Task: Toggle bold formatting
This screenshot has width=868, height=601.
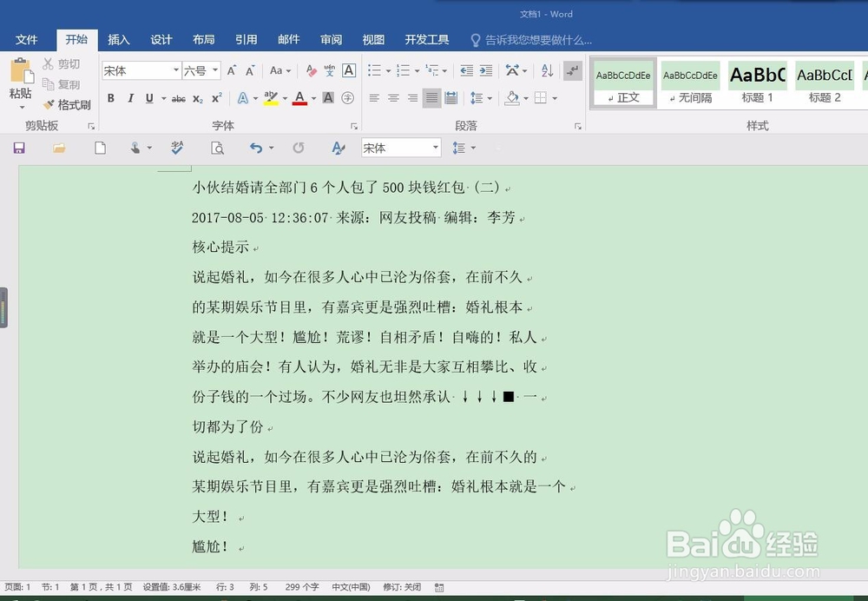Action: [x=111, y=98]
